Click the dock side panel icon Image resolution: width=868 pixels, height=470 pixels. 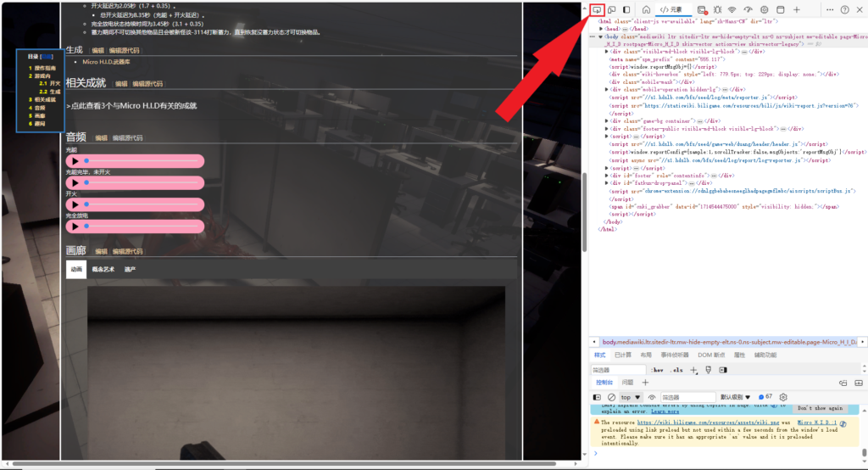pos(626,9)
